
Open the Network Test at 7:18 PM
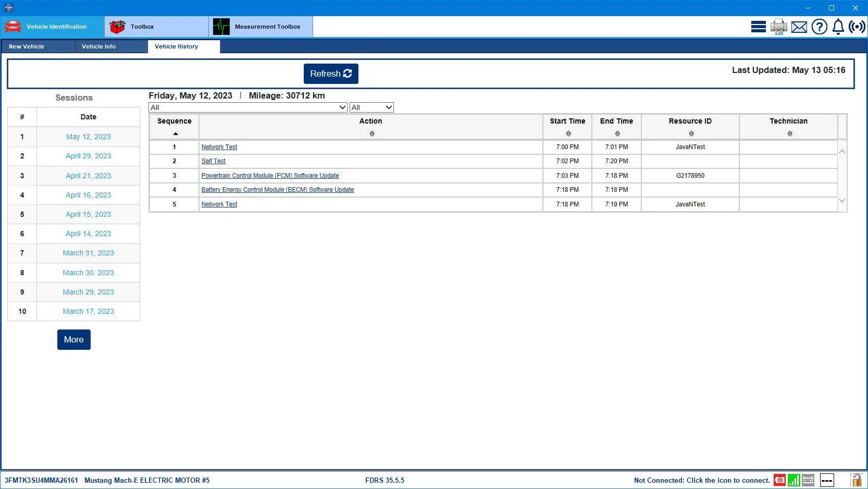pyautogui.click(x=219, y=204)
